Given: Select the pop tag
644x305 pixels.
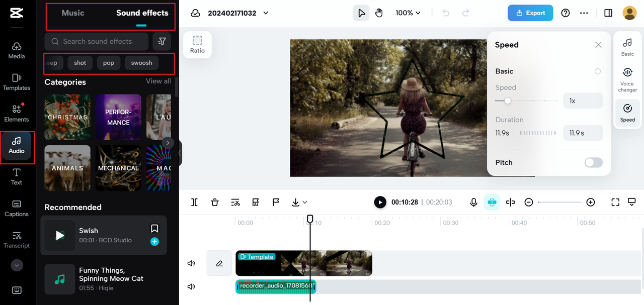Looking at the screenshot, I should (x=109, y=63).
